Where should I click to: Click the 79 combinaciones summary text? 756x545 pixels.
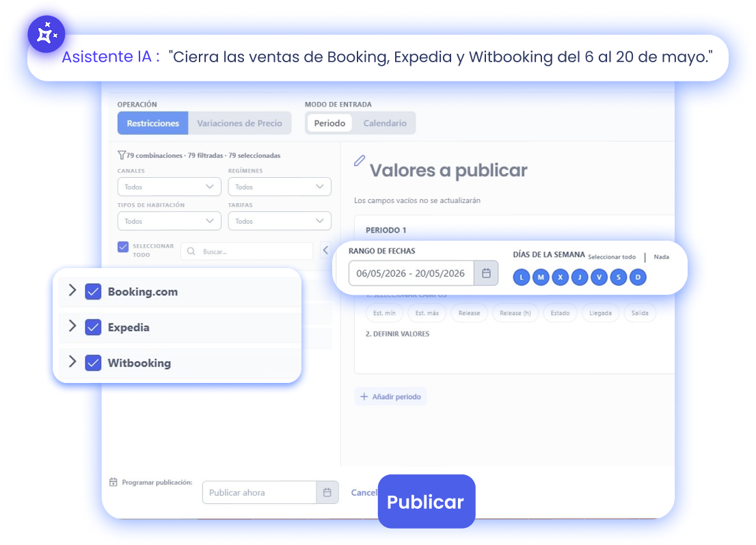click(x=203, y=155)
